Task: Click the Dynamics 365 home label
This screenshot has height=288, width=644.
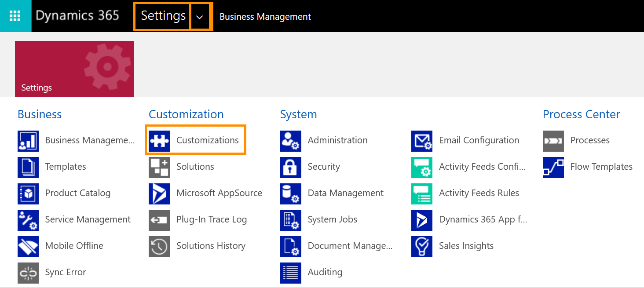Action: pyautogui.click(x=77, y=16)
